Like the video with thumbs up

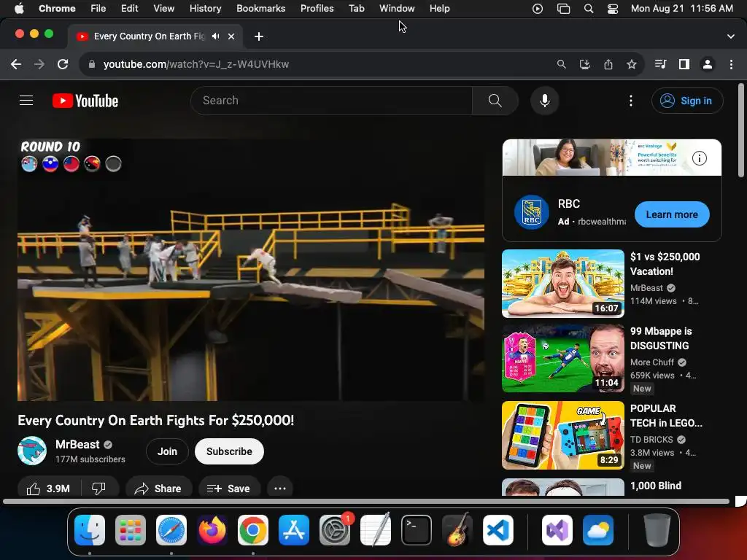click(x=49, y=489)
